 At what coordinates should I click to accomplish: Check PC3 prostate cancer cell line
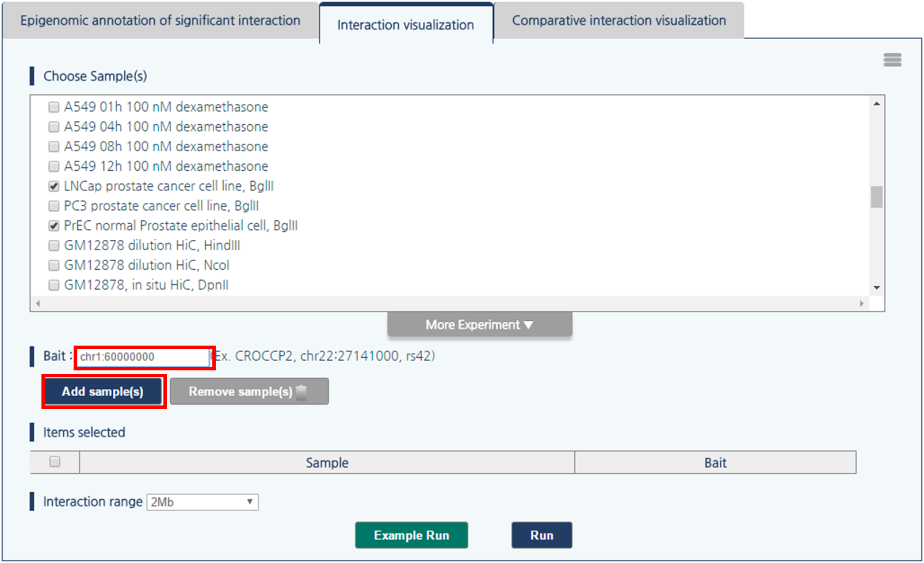[54, 206]
